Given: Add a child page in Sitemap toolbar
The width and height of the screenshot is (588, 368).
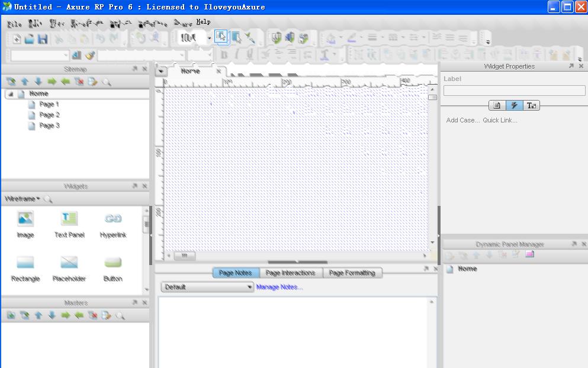Looking at the screenshot, I should click(11, 82).
